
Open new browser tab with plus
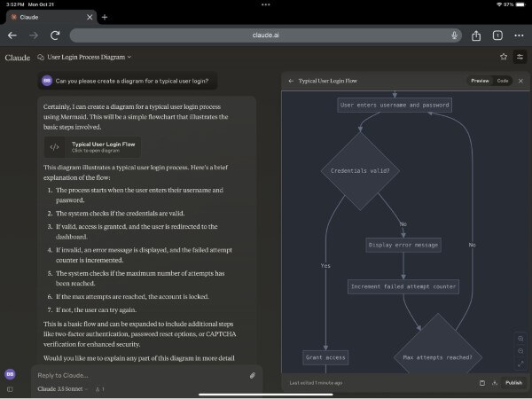tap(104, 17)
